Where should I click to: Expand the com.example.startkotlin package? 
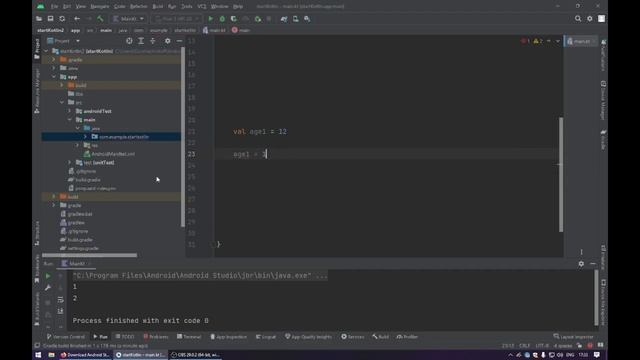85,137
